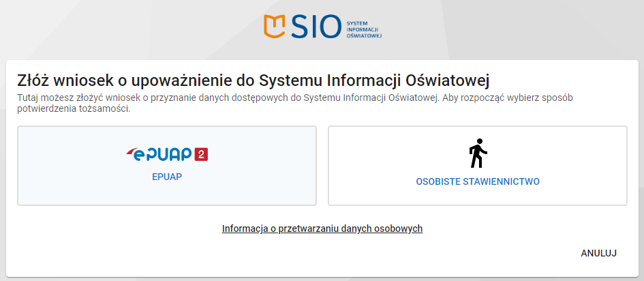Open Informacja o przetwarzaniu danych osobowych link
The image size is (644, 281).
coord(322,228)
